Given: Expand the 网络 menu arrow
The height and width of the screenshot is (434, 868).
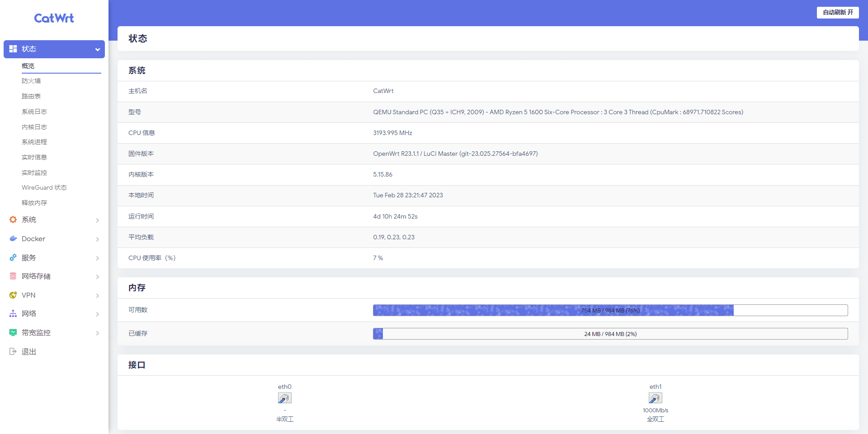Looking at the screenshot, I should click(98, 314).
